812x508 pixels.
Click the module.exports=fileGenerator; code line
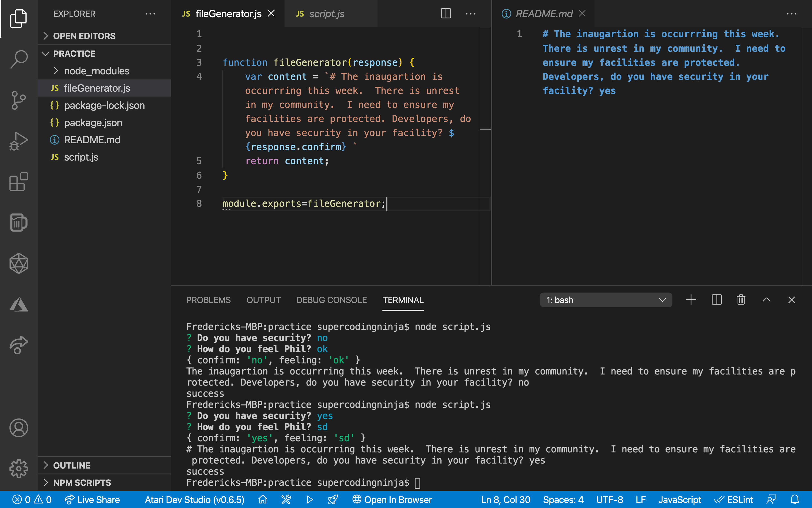tap(304, 203)
